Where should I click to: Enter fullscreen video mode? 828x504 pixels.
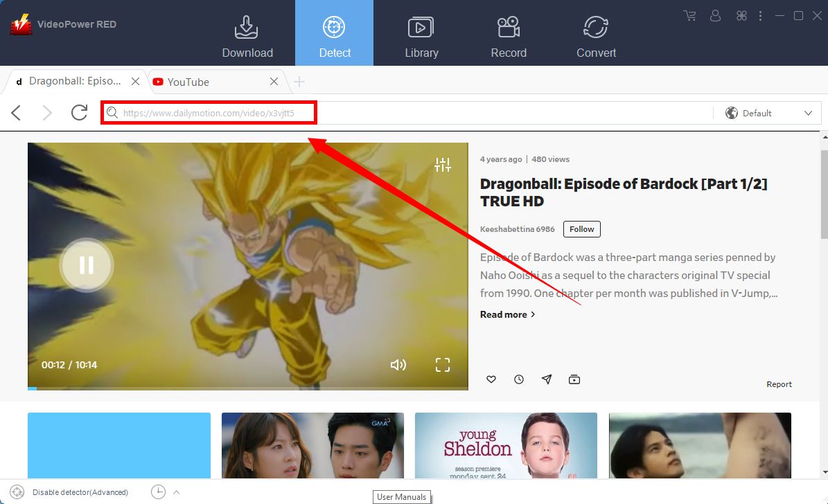(443, 365)
